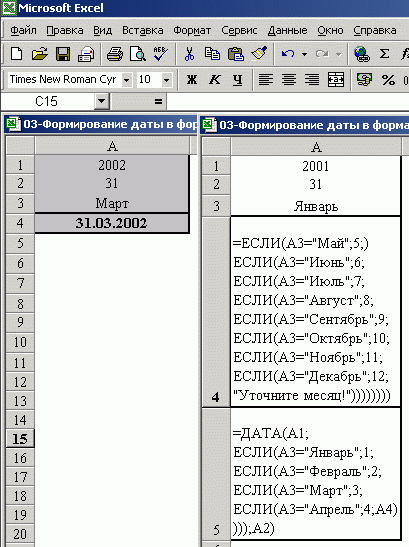Select row header 10 in left window
Image resolution: width=409 pixels, height=547 pixels.
20,342
